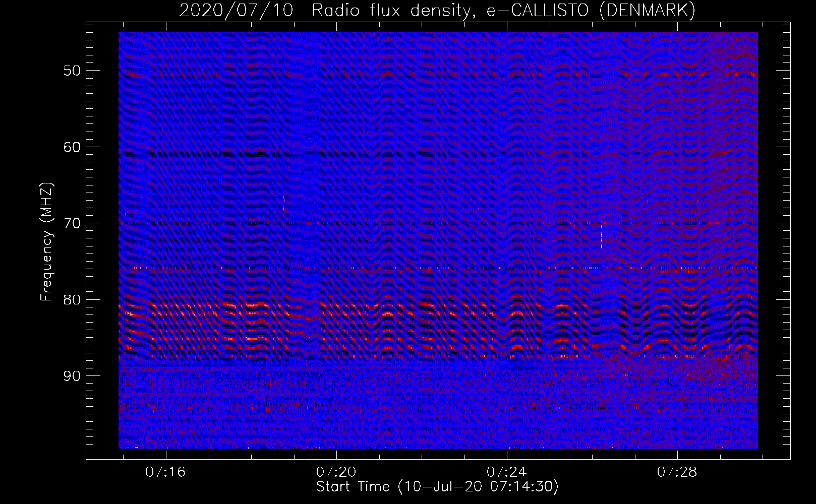
Task: Click the 80 frequency tick label
Action: click(72, 299)
